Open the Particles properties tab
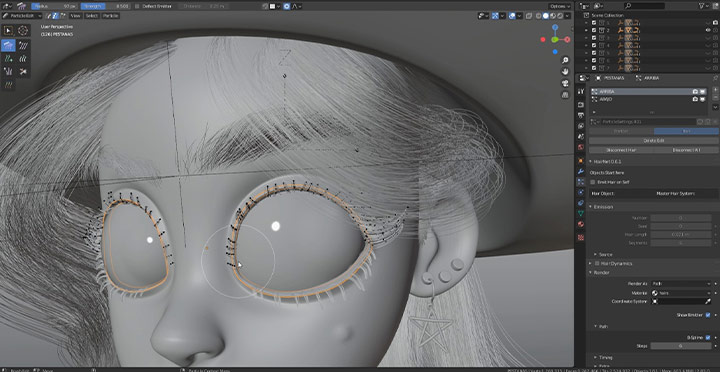Screen dimensions: 720x372 tap(581, 182)
